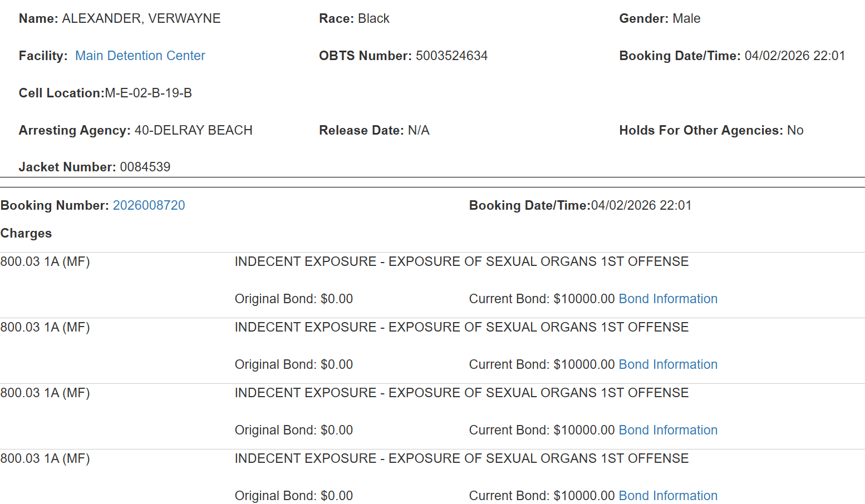Viewport: 865px width, 504px height.
Task: Select the Jacket Number 0084539
Action: (x=145, y=166)
